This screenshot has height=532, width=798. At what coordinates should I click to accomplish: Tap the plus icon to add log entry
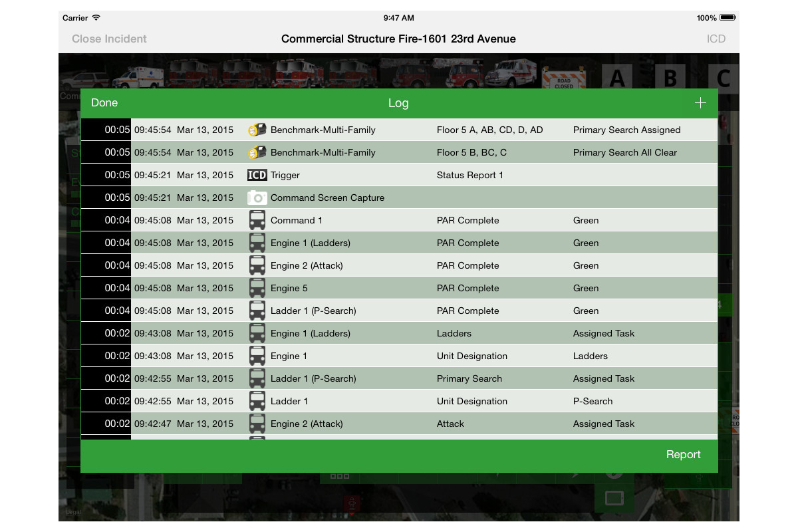click(x=700, y=103)
